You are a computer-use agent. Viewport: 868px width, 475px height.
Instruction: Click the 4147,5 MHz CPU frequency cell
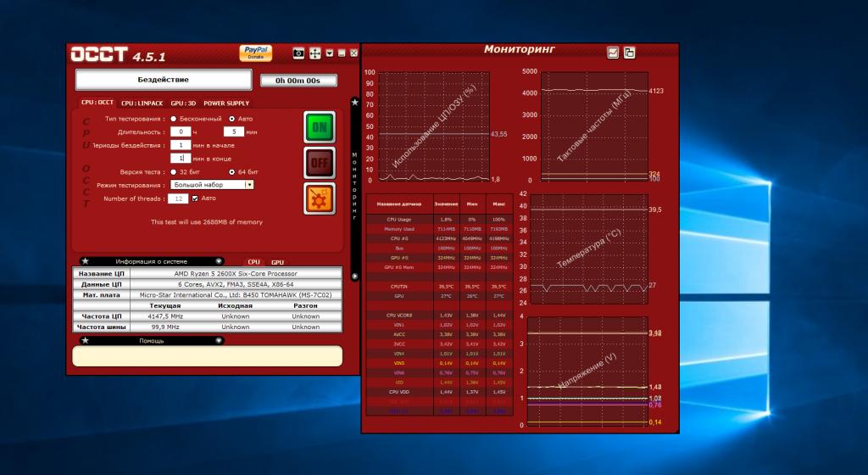coord(165,316)
